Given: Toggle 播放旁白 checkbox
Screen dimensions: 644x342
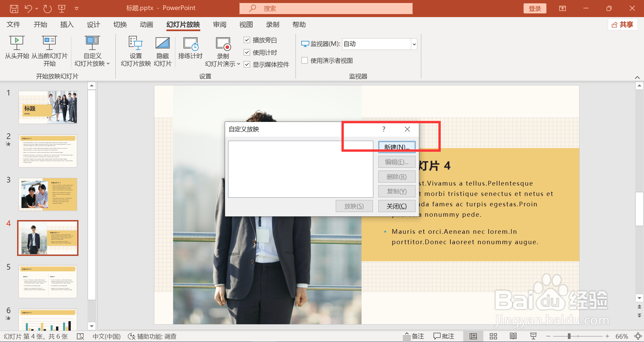Looking at the screenshot, I should click(x=247, y=40).
